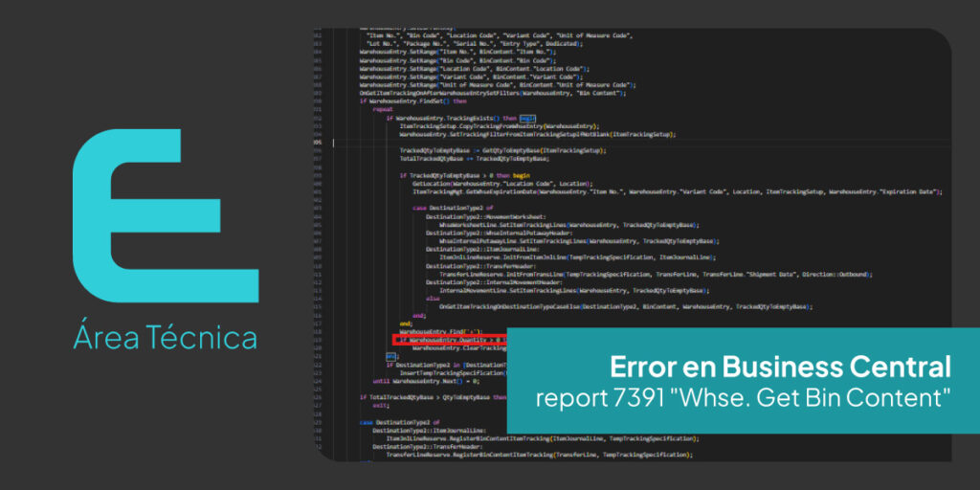Click the "repeat" keyword line
Screen dimensions: 980x490
click(383, 109)
